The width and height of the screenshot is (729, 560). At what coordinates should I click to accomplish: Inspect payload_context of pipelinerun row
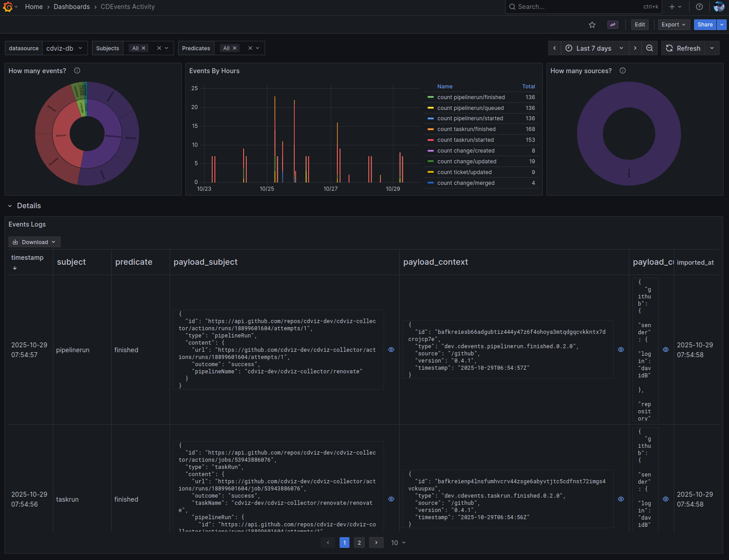click(621, 350)
